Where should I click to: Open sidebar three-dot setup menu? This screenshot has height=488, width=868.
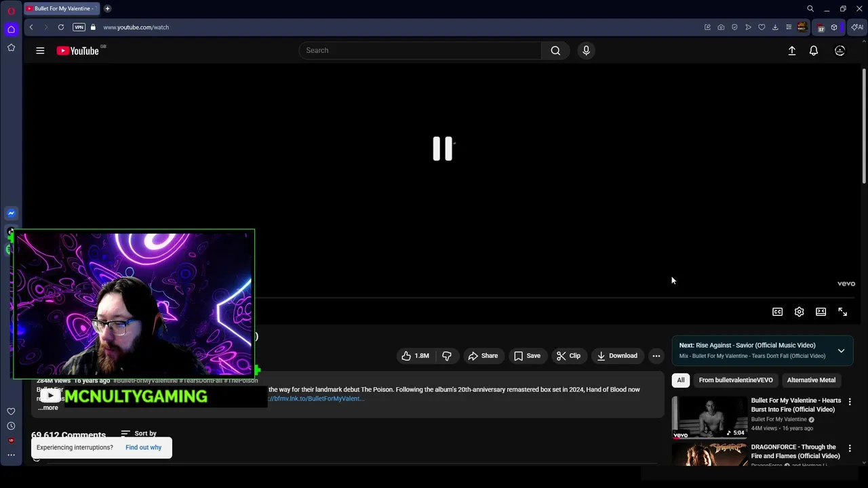[11, 455]
